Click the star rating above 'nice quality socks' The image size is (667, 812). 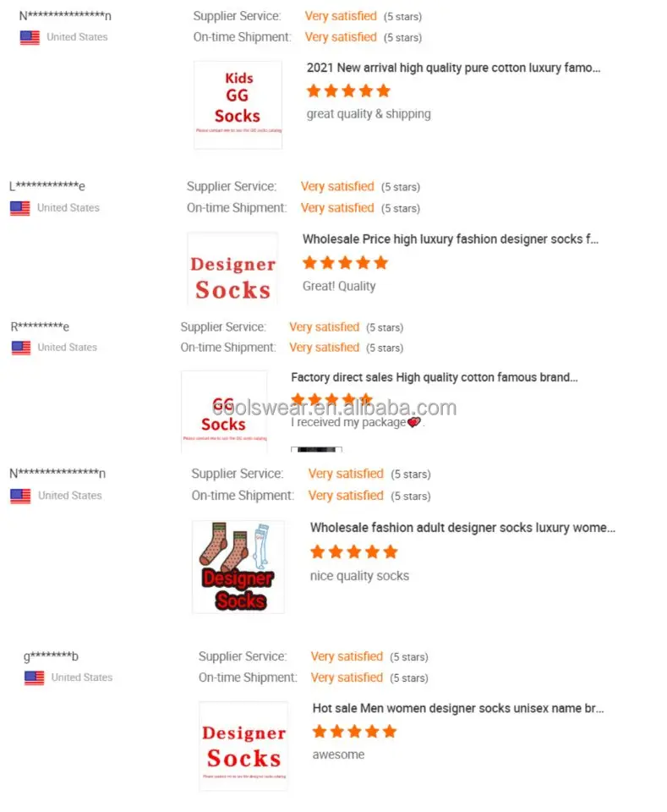353,551
